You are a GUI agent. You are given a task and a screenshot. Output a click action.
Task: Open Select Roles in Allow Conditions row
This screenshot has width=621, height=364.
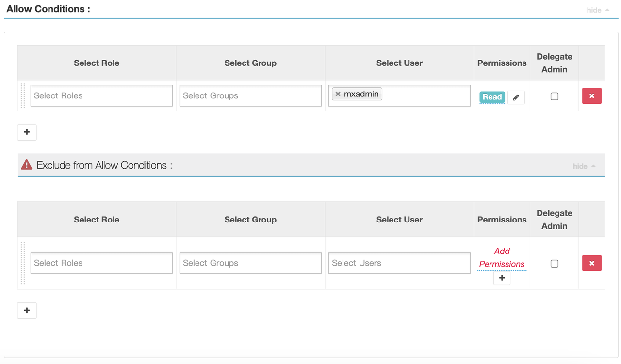point(101,95)
